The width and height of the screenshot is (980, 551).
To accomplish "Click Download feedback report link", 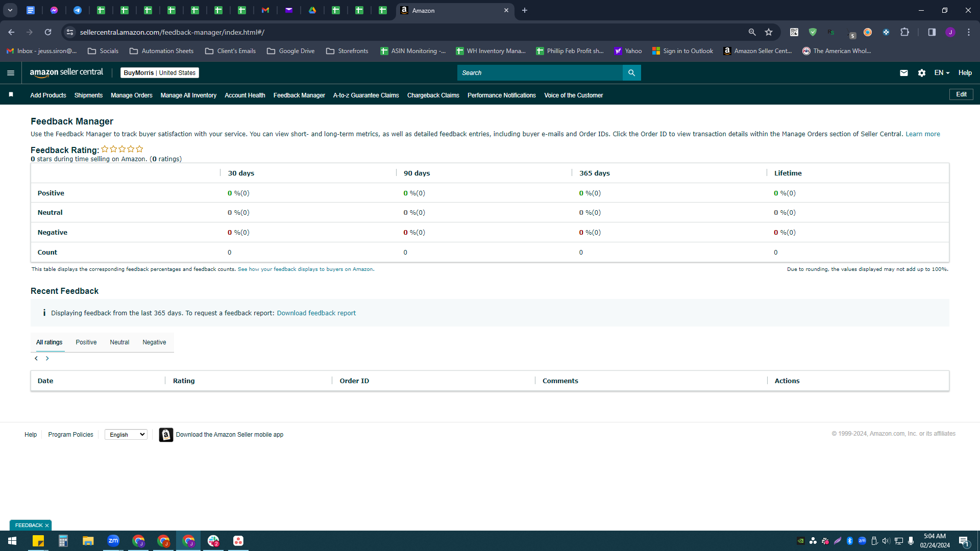I will click(x=316, y=313).
